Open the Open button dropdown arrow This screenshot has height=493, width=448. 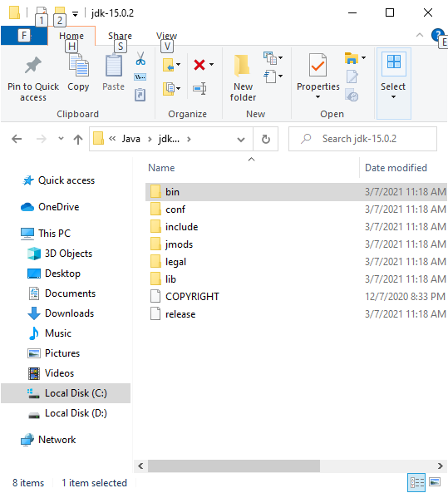[x=363, y=57]
